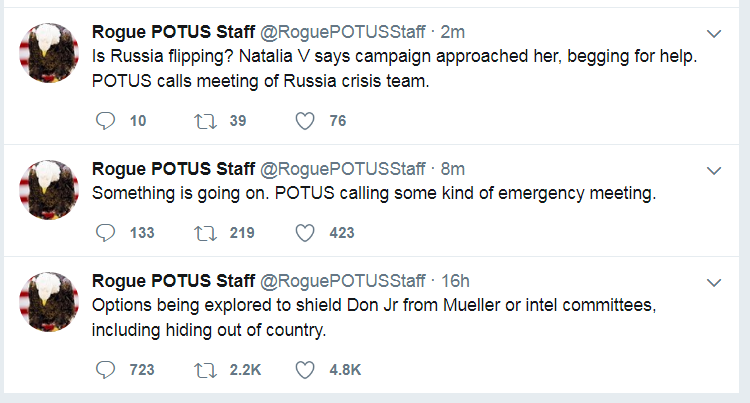Like the tweet about Russia crisis team
The width and height of the screenshot is (750, 403).
305,121
